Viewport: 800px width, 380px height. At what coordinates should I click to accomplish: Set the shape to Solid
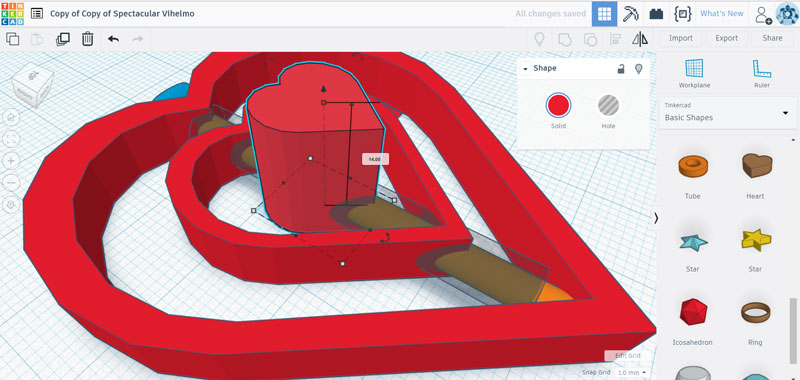tap(558, 106)
